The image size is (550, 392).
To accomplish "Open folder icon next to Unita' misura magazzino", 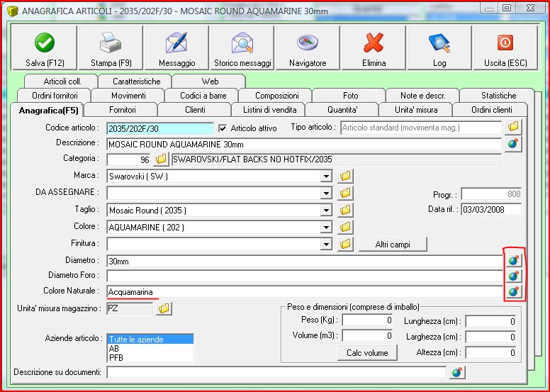I will pyautogui.click(x=164, y=309).
